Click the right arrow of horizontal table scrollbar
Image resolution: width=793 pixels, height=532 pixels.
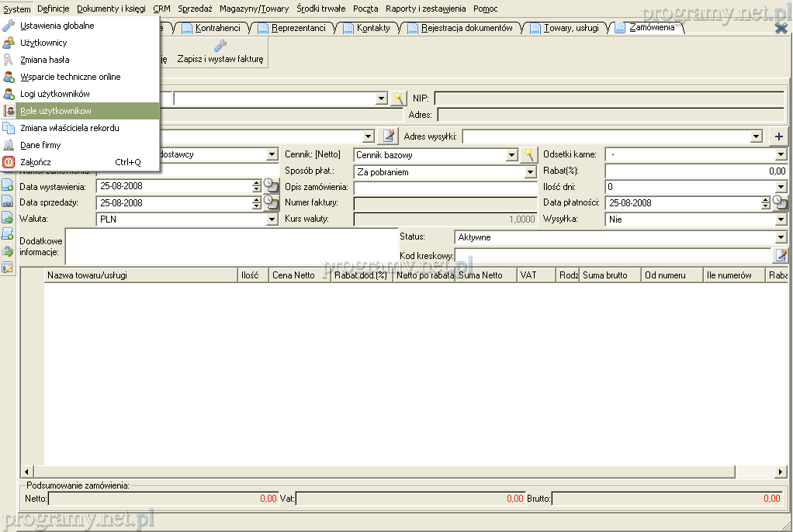tap(781, 472)
